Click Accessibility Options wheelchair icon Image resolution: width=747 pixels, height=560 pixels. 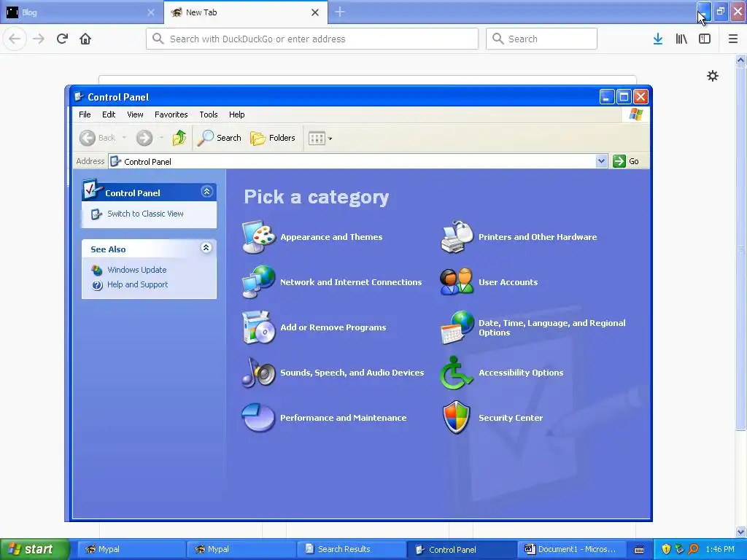click(x=457, y=373)
